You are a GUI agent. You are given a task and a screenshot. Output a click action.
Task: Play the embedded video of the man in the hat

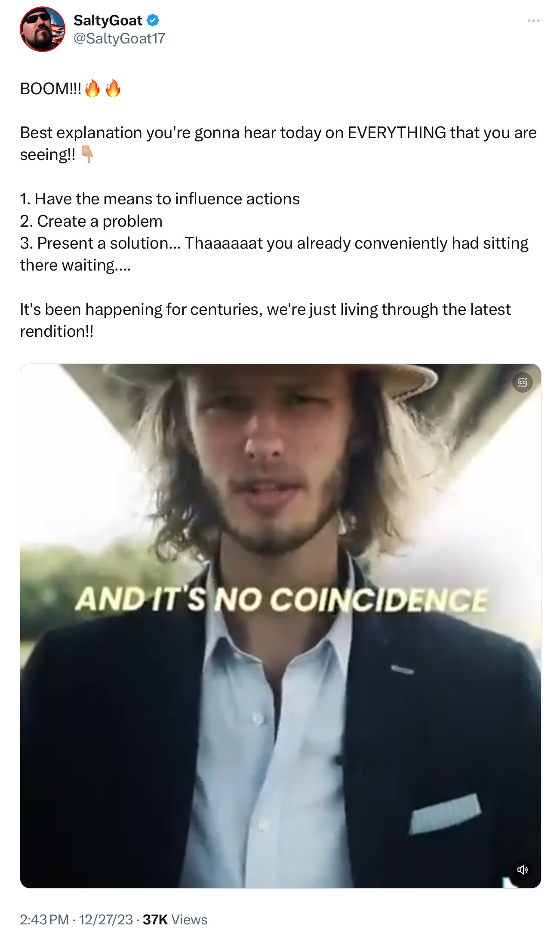pyautogui.click(x=280, y=626)
